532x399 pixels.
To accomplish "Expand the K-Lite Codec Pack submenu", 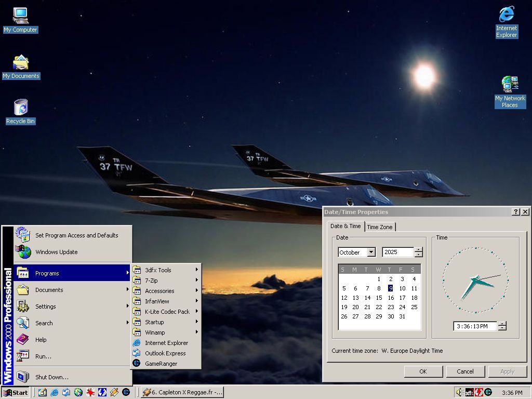I will click(167, 312).
